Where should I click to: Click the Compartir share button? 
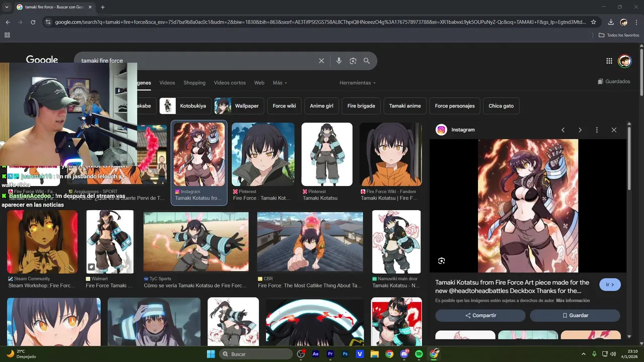[x=480, y=315]
